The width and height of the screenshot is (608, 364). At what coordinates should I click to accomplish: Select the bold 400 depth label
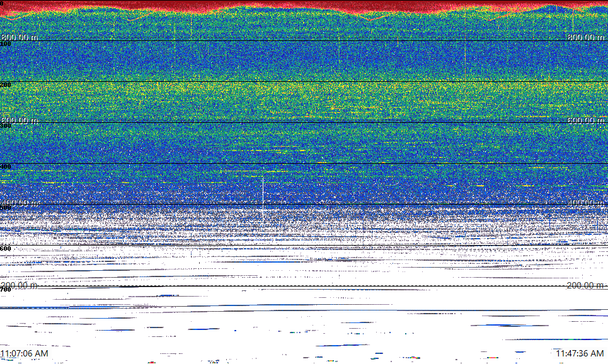[x=6, y=167]
